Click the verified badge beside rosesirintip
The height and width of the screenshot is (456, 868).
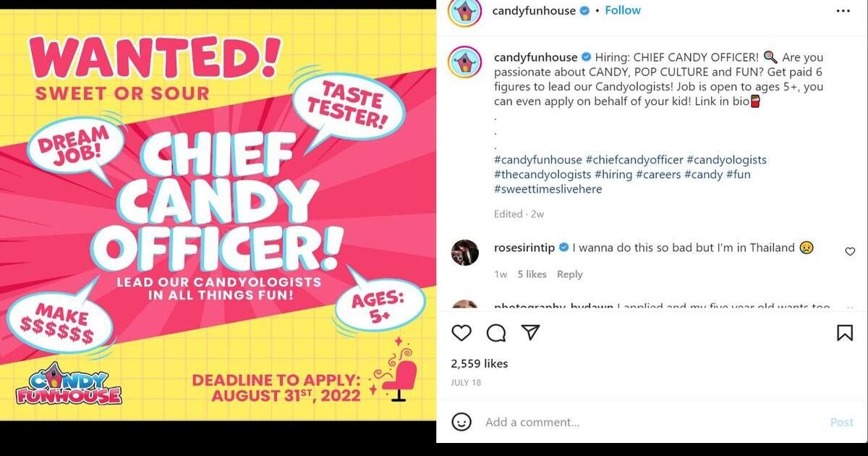[x=563, y=247]
